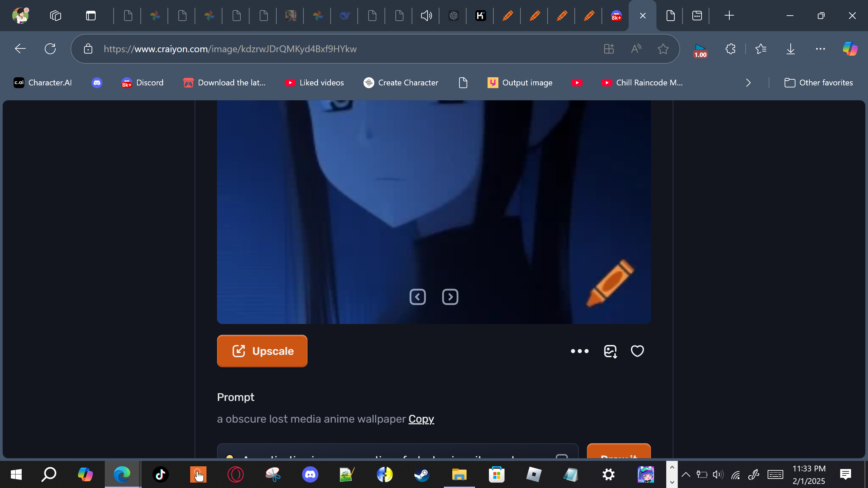Expand more bookmarks chevron
868x488 pixels.
[x=748, y=83]
